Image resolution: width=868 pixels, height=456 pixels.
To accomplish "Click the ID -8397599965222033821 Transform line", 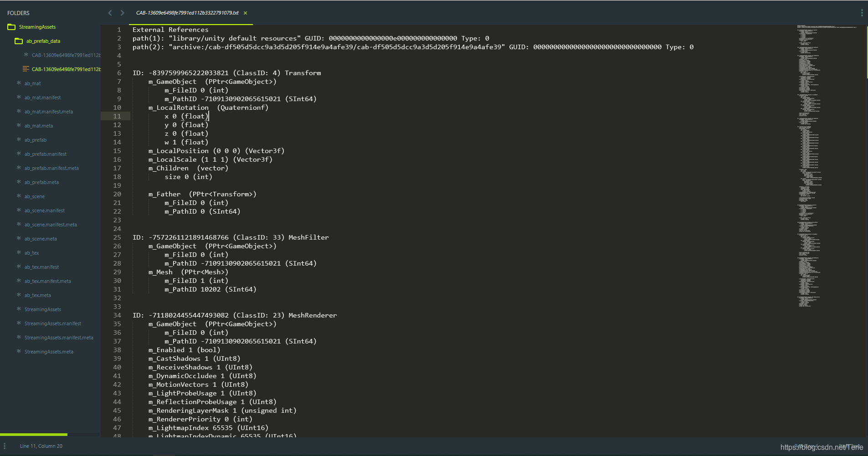I will pos(226,73).
